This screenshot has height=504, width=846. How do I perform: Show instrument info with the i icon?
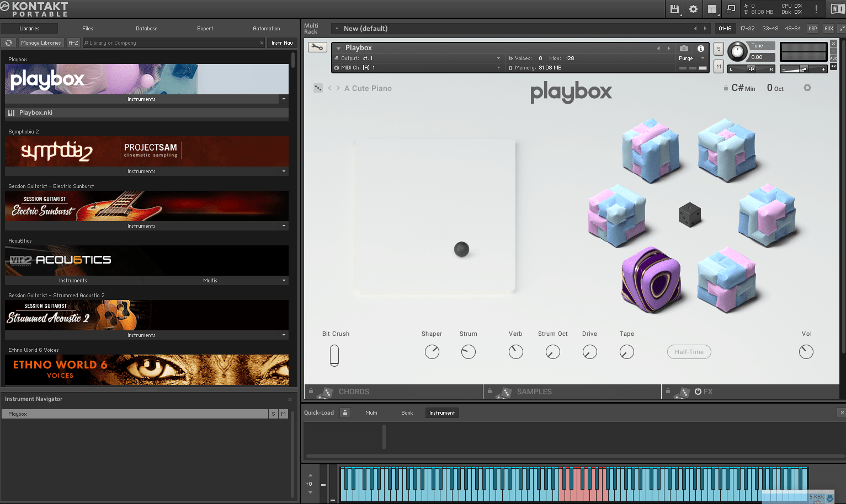coord(701,48)
